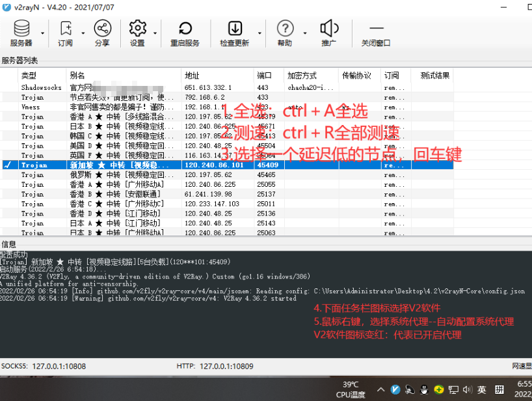This screenshot has height=401, width=532.
Task: Toggle the 英 input method indicator
Action: click(x=481, y=389)
